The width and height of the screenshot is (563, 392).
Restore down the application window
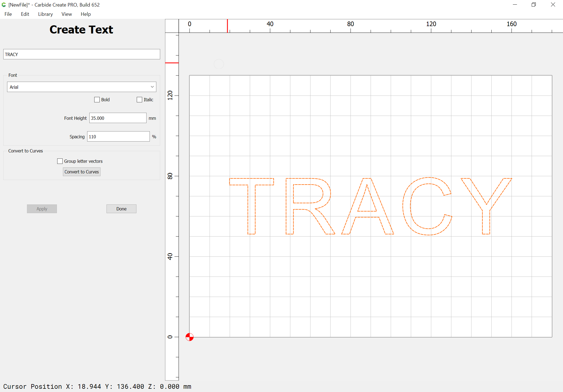[534, 5]
